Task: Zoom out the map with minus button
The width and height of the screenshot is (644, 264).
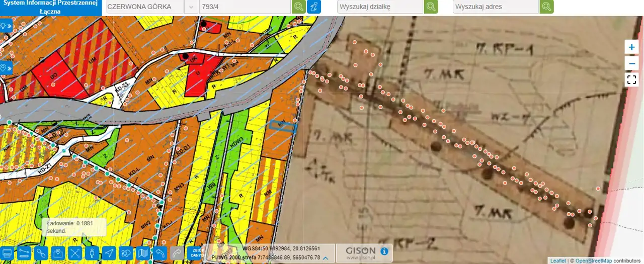Action: [631, 63]
